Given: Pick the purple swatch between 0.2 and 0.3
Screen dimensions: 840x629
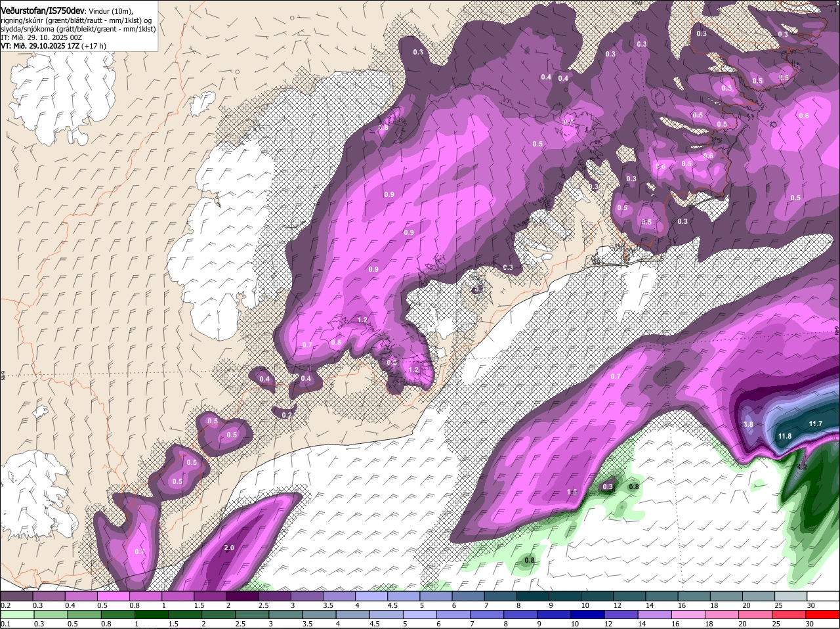Looking at the screenshot, I should point(17,596).
